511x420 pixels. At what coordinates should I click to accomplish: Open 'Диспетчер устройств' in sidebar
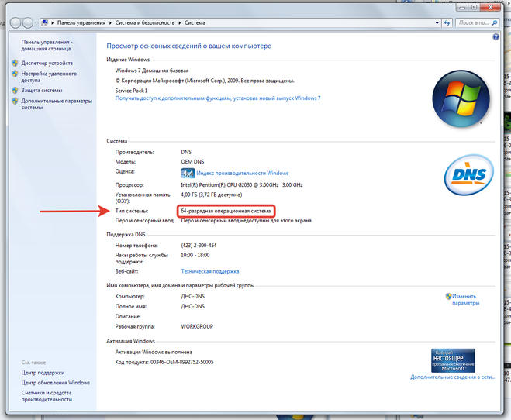[47, 64]
